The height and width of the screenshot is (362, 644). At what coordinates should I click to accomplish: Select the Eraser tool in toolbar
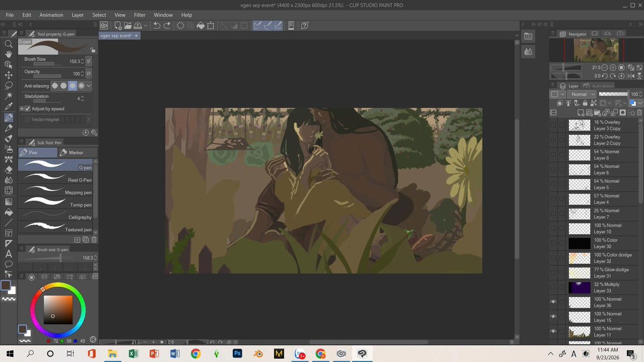(x=9, y=169)
